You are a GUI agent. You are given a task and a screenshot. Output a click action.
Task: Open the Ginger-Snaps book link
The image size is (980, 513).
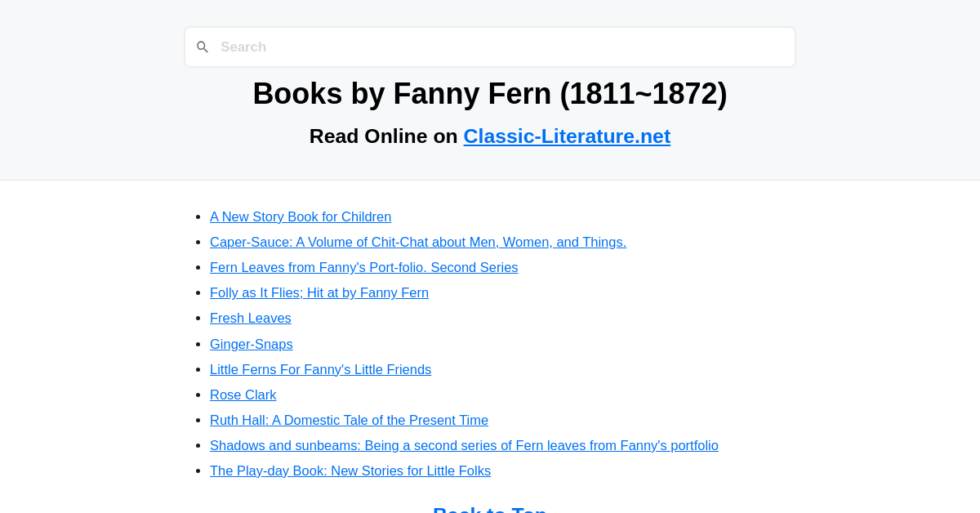(x=251, y=344)
